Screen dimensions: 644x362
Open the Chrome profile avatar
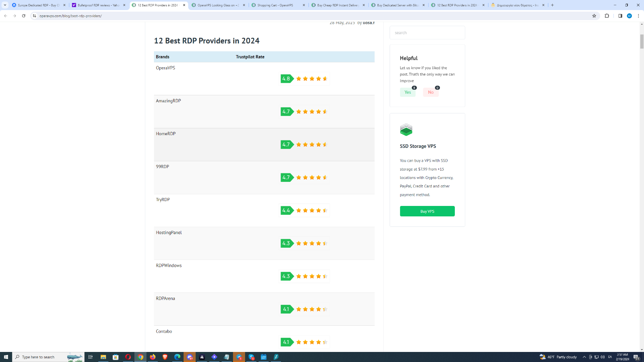[x=630, y=16]
